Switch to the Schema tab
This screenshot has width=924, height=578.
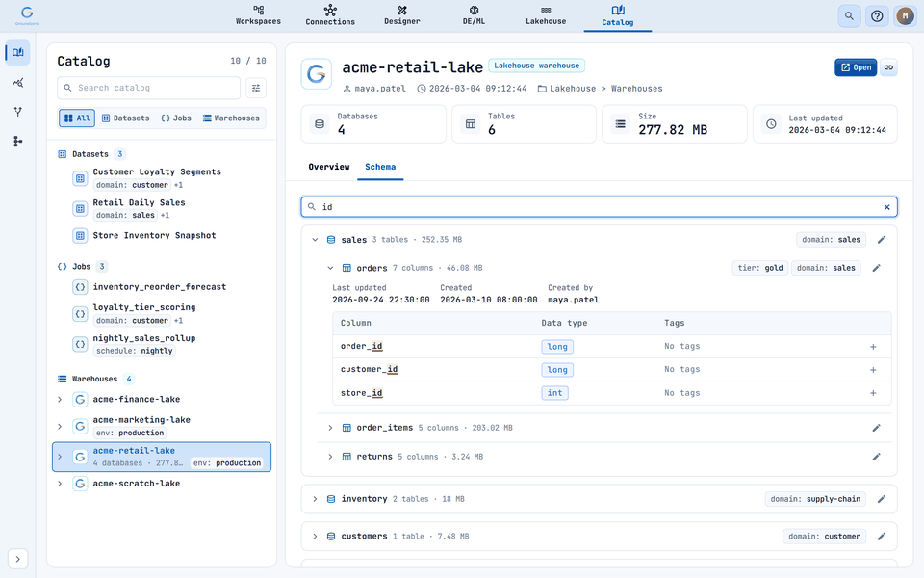380,167
